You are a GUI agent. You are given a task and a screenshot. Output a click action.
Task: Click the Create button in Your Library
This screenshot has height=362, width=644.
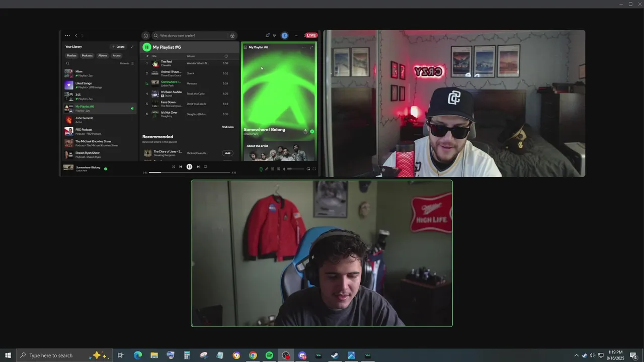119,47
